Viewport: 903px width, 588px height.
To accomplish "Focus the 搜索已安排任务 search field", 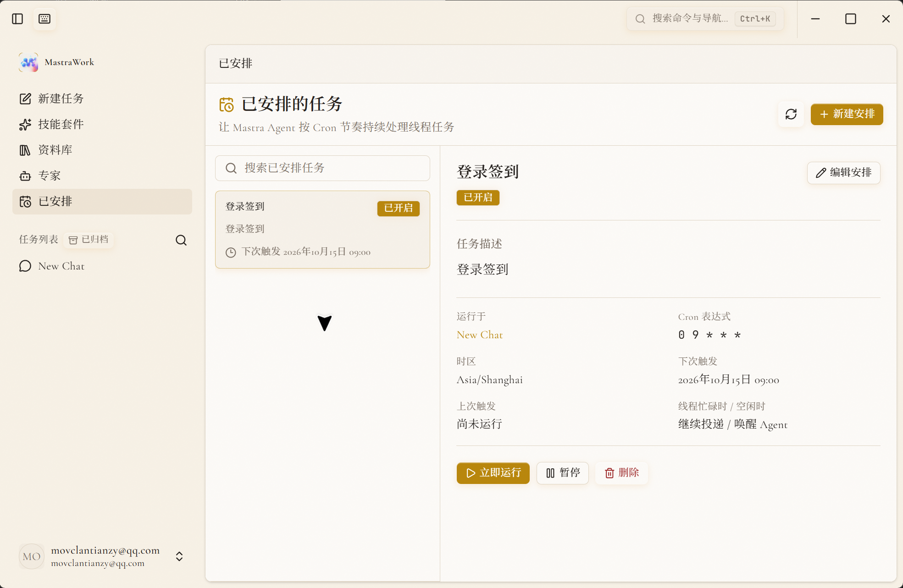I will pos(322,168).
